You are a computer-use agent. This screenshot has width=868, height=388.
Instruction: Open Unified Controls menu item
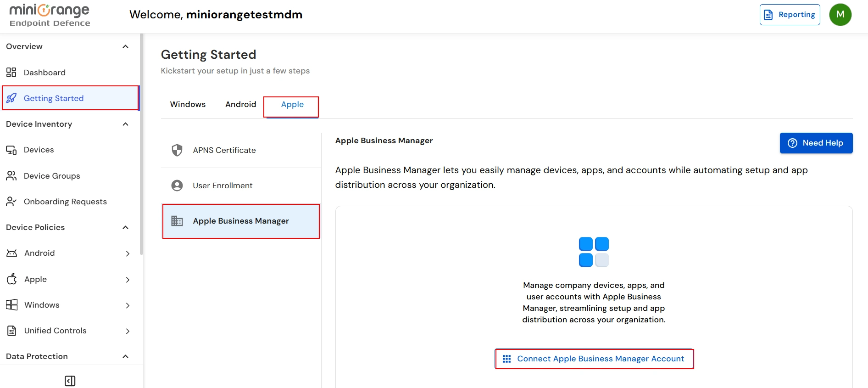(x=70, y=331)
